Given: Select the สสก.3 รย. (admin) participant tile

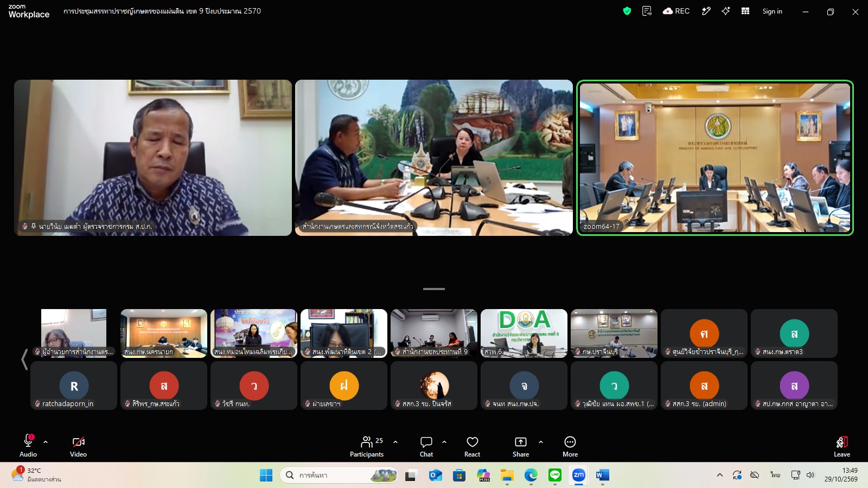Looking at the screenshot, I should (x=704, y=386).
